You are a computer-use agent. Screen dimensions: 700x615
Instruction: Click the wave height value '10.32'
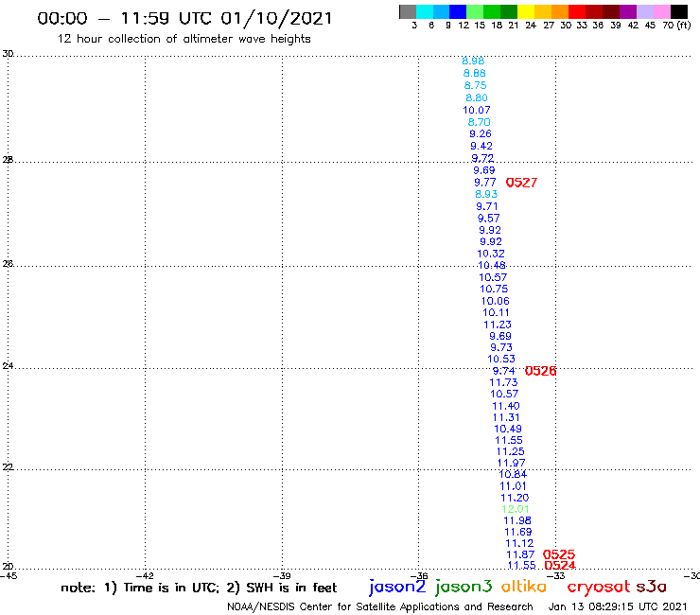click(491, 254)
